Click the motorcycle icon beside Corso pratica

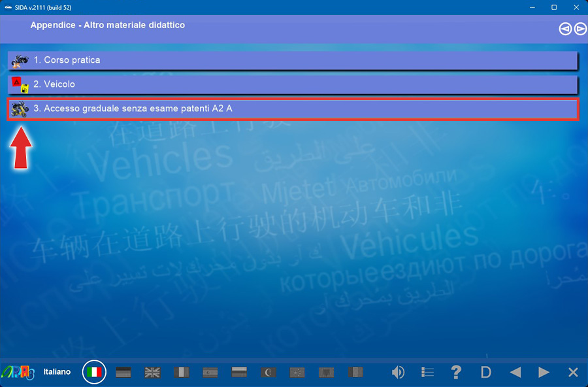click(20, 60)
